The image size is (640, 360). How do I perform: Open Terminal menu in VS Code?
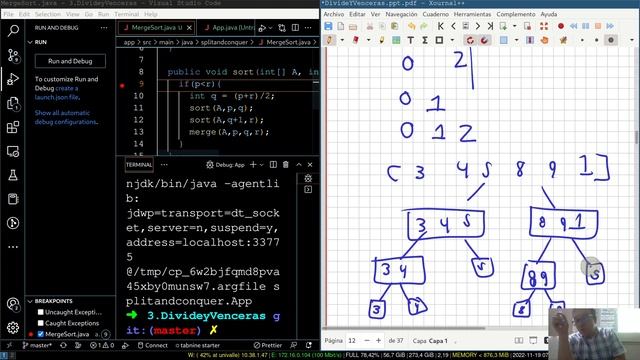click(x=127, y=14)
